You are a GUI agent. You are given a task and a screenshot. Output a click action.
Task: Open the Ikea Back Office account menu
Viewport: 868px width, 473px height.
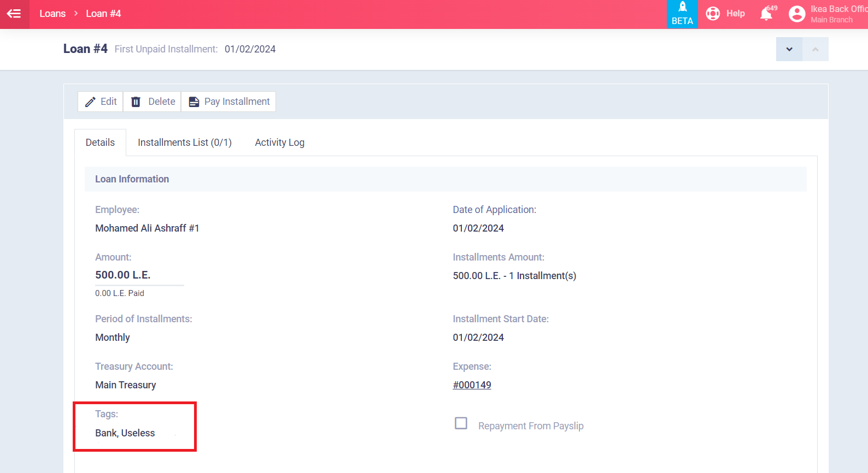pos(838,14)
